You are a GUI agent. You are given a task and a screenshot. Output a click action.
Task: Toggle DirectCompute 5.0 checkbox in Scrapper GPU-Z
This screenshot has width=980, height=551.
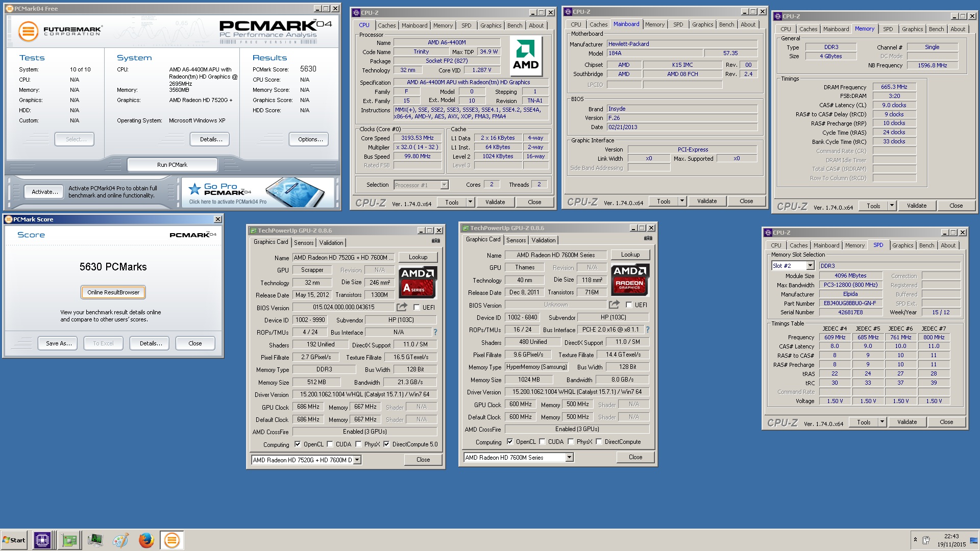[x=386, y=444]
